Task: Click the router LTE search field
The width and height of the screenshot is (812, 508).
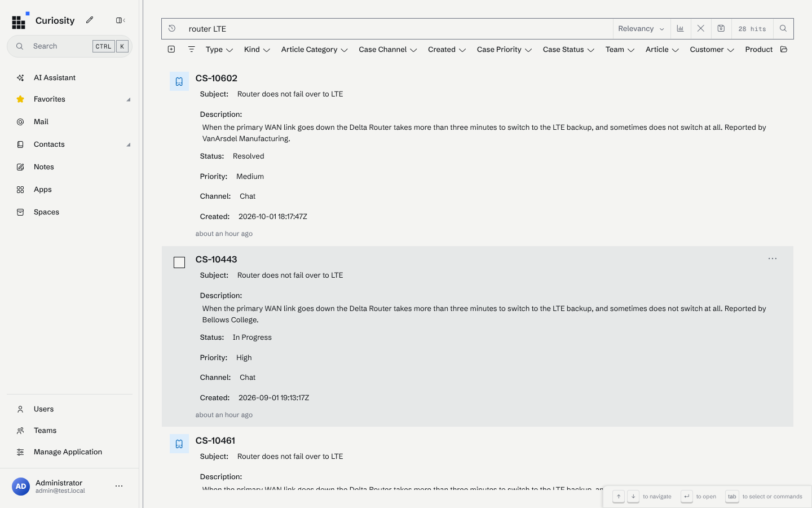Action: coord(397,29)
